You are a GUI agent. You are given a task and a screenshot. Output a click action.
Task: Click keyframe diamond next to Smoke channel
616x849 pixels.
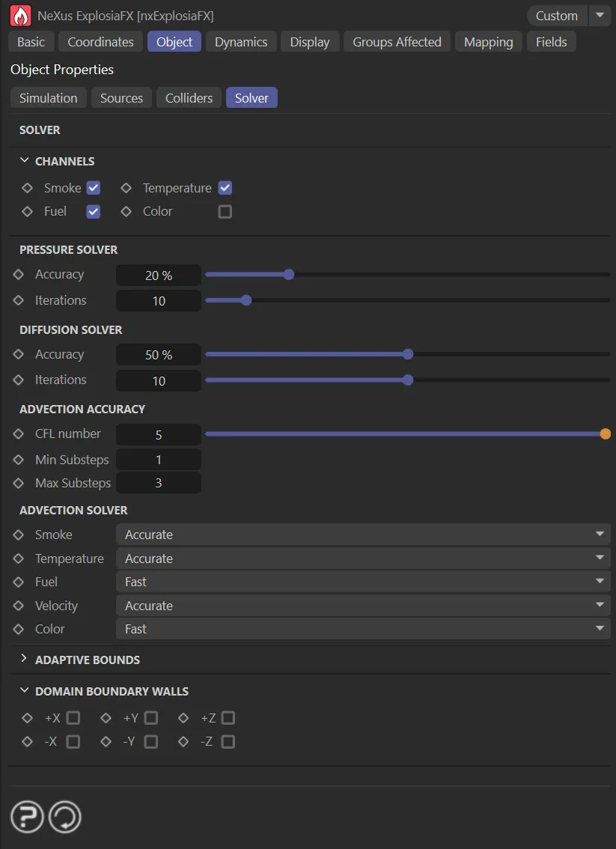pyautogui.click(x=28, y=188)
